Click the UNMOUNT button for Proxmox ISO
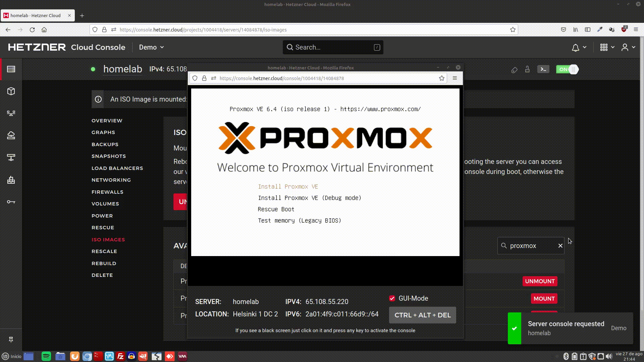This screenshot has width=644, height=362. [540, 281]
